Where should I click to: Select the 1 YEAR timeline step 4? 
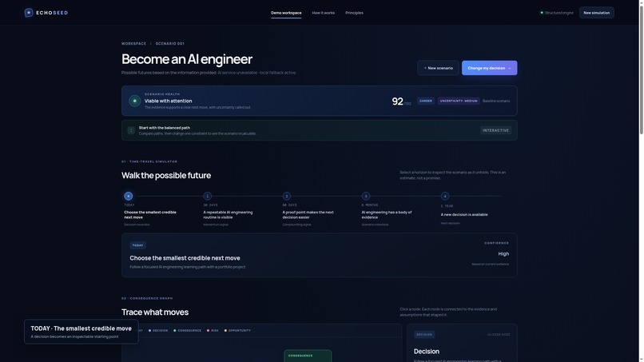click(x=445, y=196)
